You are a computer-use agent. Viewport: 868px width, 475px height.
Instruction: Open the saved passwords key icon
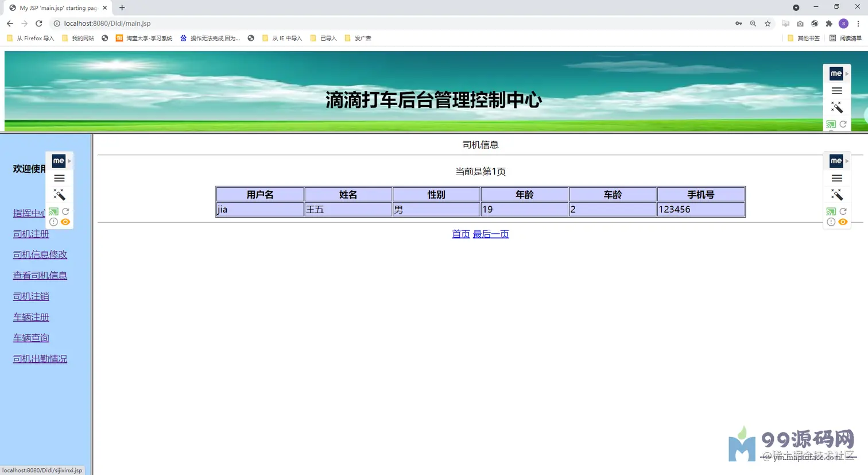tap(738, 24)
